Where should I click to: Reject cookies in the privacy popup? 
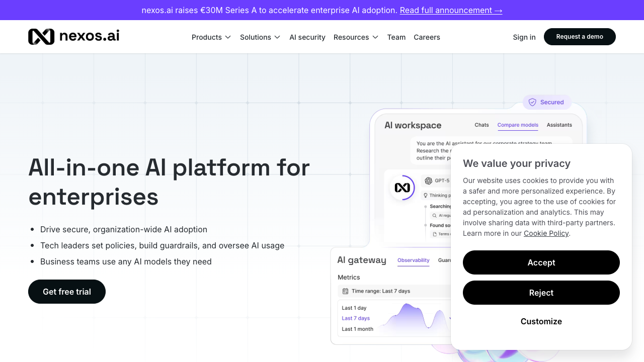[x=541, y=293]
